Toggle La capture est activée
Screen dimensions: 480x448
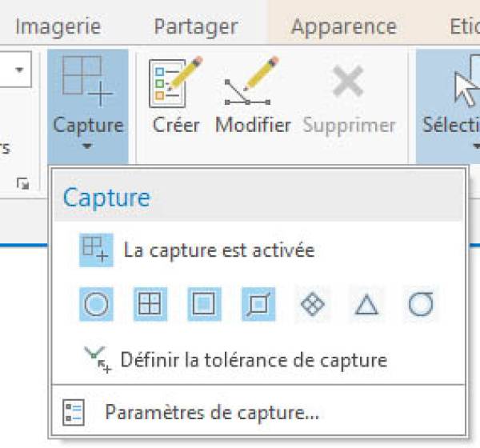point(96,250)
